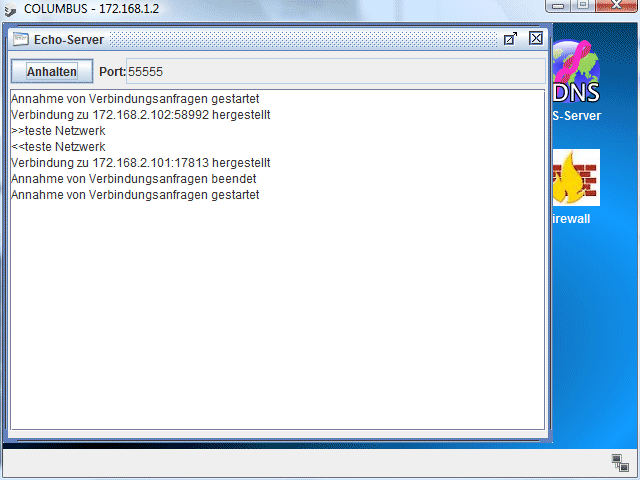
Task: Minimize the COLUMBUS window
Action: coord(558,6)
